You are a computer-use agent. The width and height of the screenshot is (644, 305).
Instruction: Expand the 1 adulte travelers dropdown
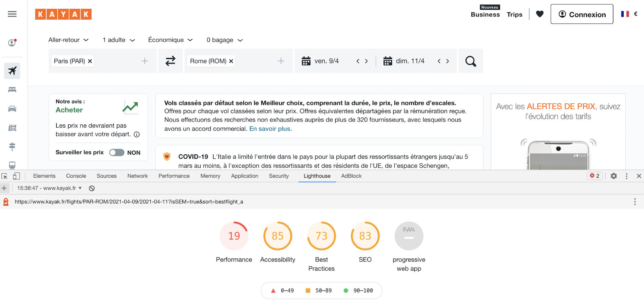(119, 40)
